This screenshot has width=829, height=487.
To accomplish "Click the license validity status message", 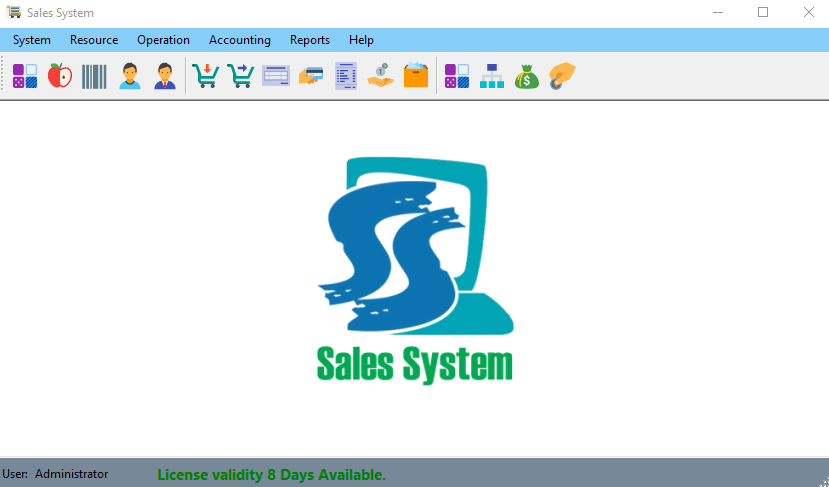I will click(271, 474).
